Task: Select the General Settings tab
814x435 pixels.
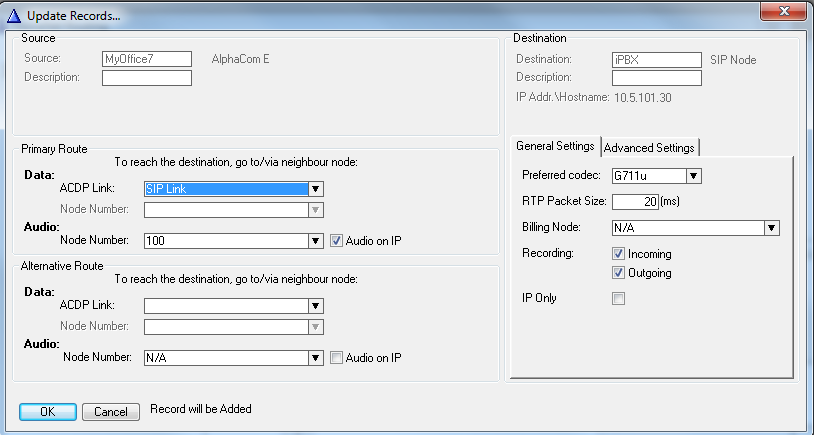Action: tap(555, 147)
